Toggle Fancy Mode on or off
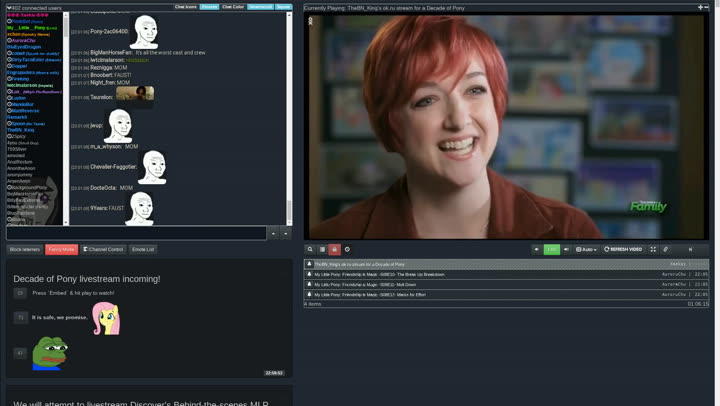The height and width of the screenshot is (406, 720). (61, 249)
